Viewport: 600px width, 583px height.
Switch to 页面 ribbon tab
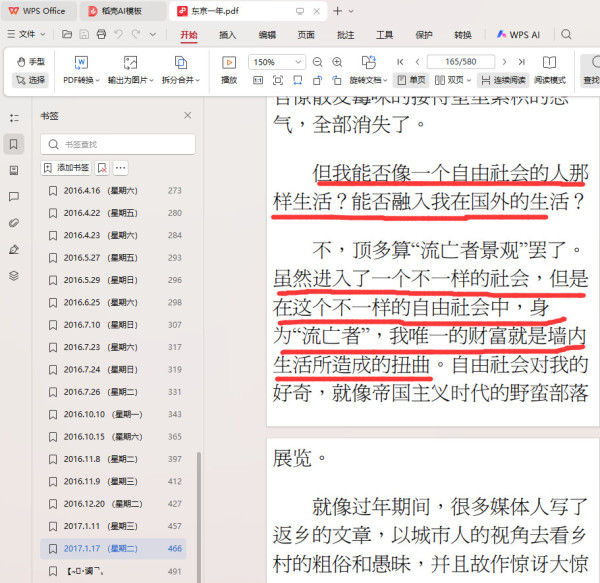[306, 35]
